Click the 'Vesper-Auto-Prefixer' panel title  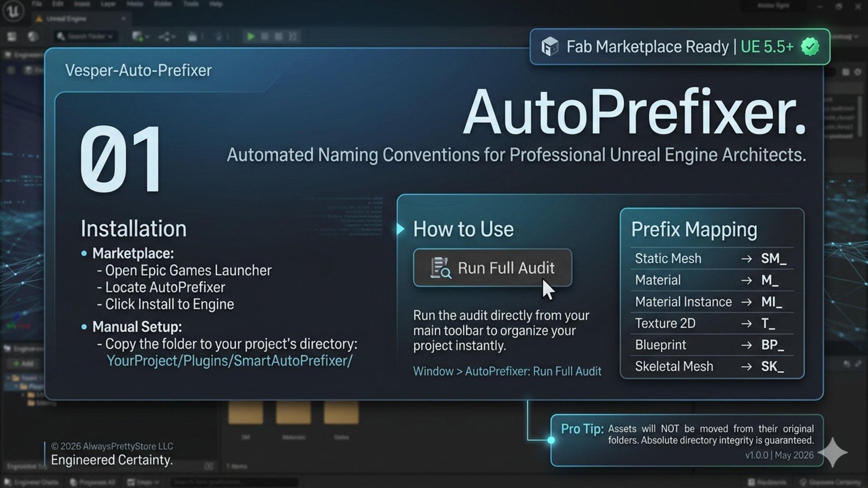[138, 70]
